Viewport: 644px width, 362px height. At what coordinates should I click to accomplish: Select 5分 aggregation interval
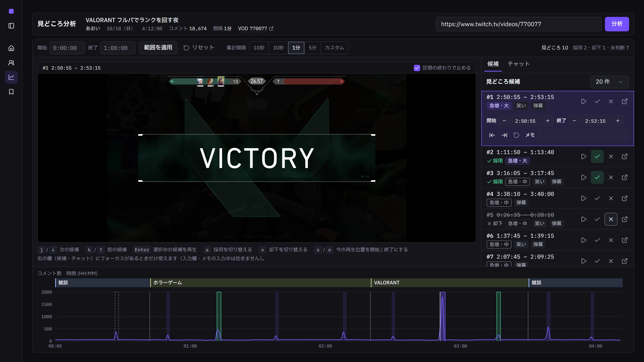[312, 48]
